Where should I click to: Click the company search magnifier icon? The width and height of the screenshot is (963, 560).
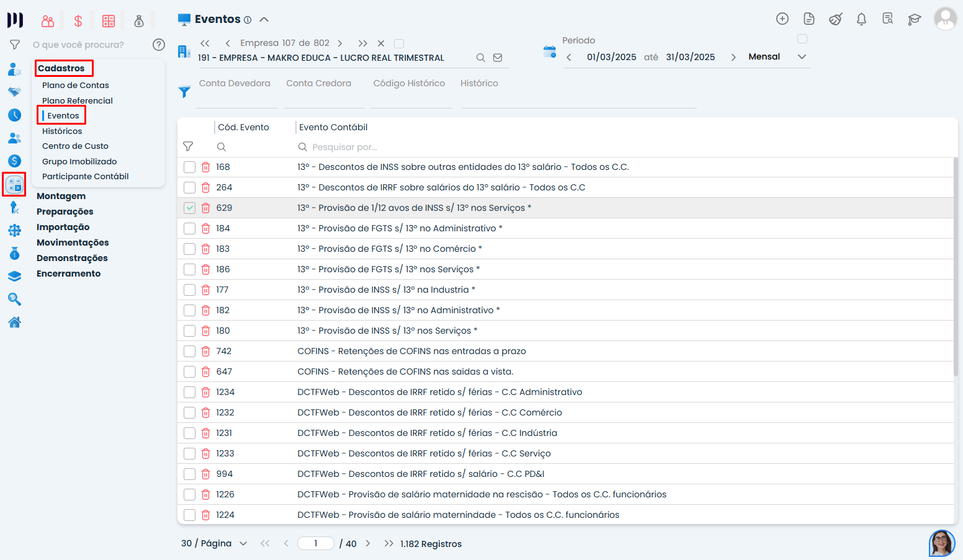[480, 58]
